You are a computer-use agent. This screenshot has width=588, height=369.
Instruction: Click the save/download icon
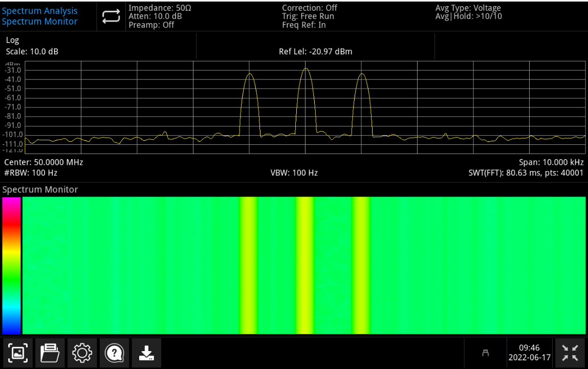point(146,353)
